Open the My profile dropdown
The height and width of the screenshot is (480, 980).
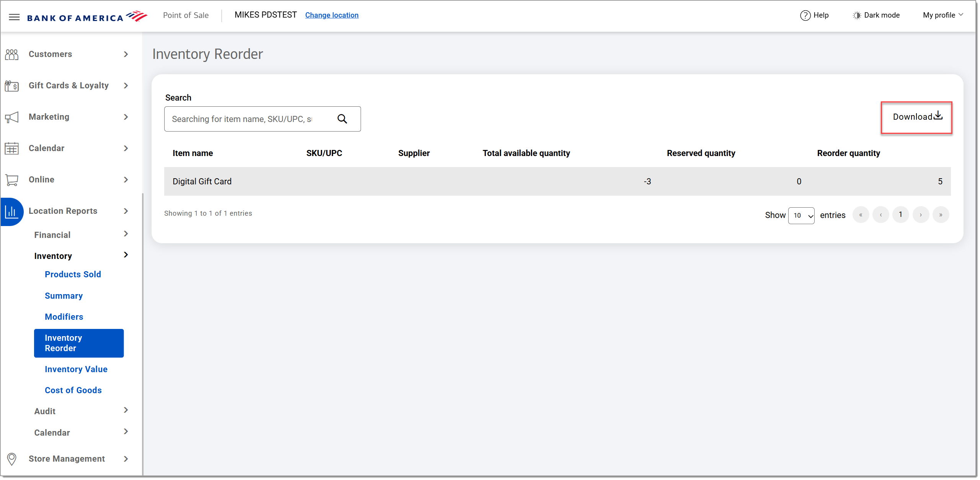click(943, 15)
